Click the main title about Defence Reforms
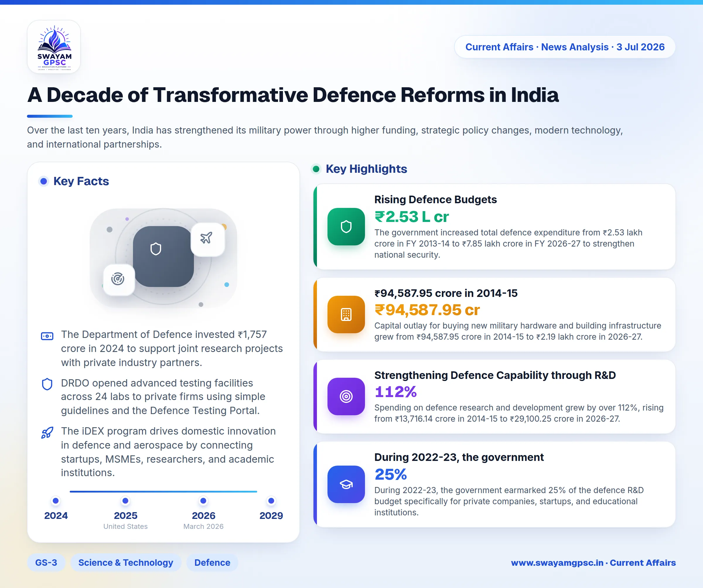This screenshot has width=703, height=588. [x=293, y=95]
